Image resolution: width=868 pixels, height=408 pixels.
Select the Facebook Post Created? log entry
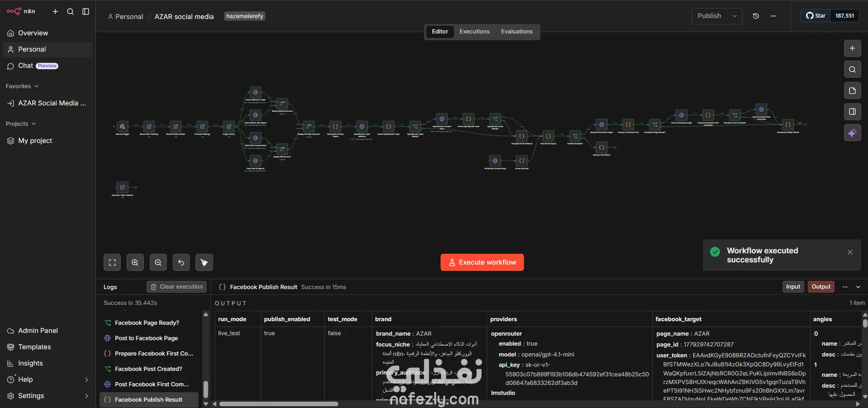[x=149, y=369]
